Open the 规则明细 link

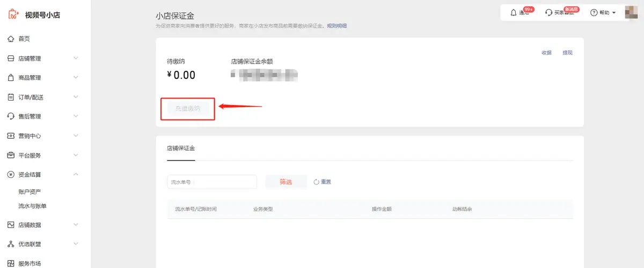tap(336, 26)
